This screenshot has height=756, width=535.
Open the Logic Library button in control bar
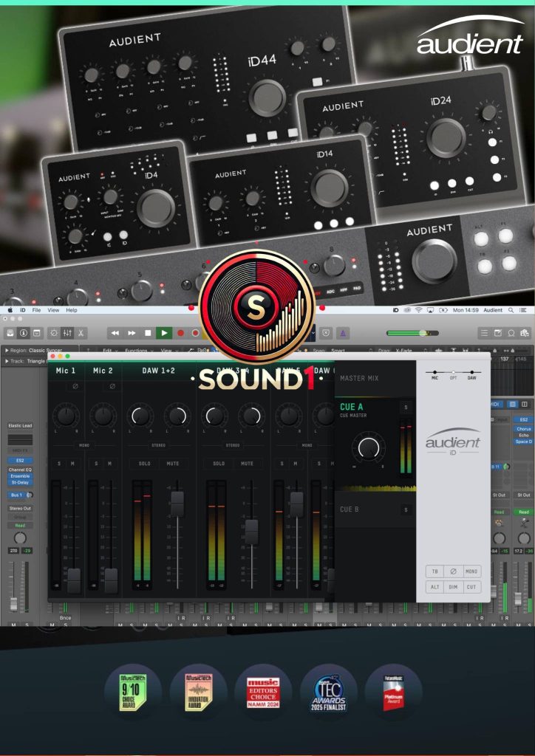click(10, 333)
